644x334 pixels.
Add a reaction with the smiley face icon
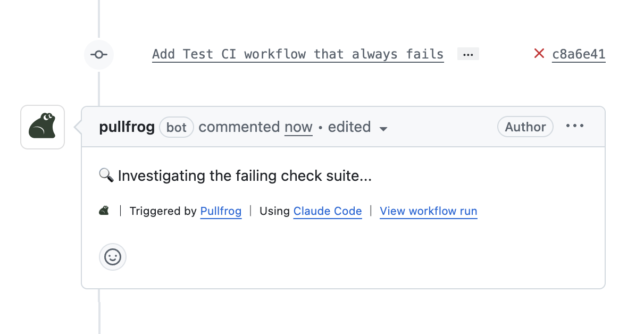click(113, 257)
